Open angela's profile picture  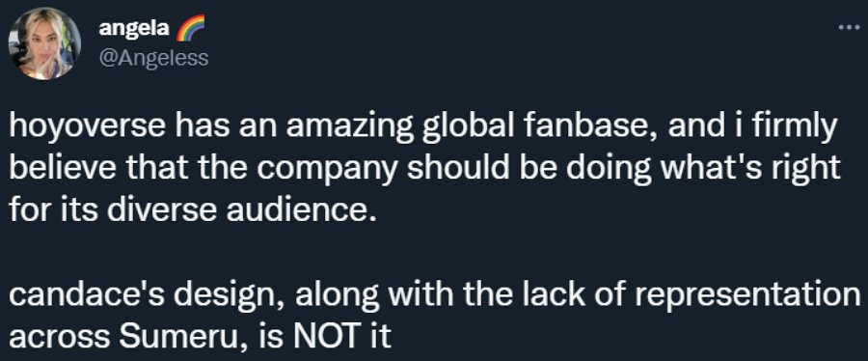pyautogui.click(x=44, y=44)
